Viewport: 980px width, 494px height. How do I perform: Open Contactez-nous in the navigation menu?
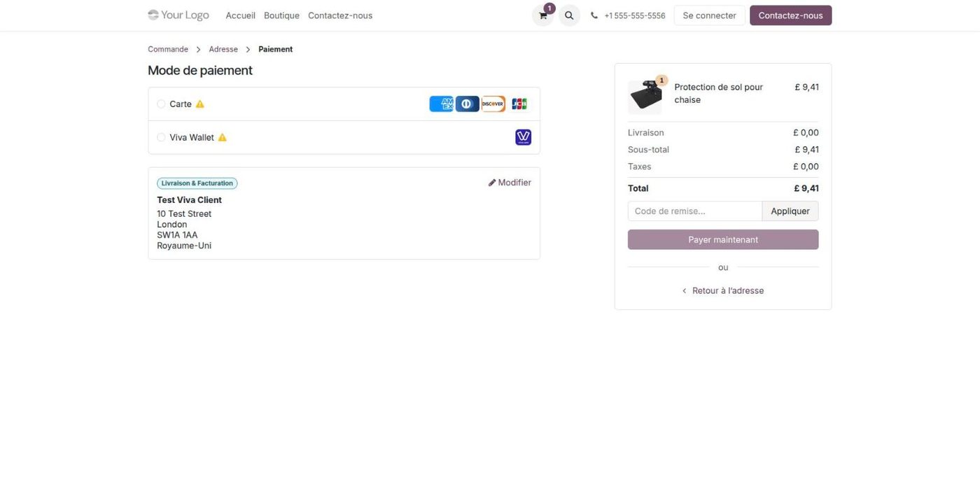[x=340, y=15]
